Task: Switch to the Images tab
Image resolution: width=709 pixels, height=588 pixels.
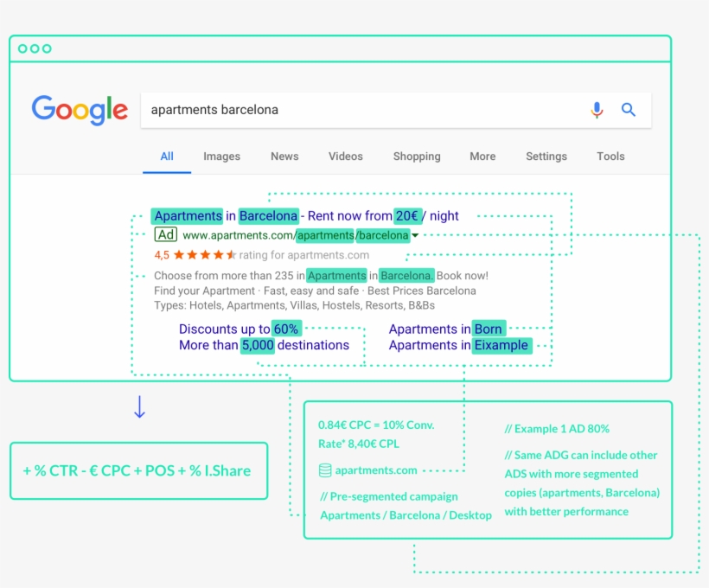Action: click(x=221, y=157)
